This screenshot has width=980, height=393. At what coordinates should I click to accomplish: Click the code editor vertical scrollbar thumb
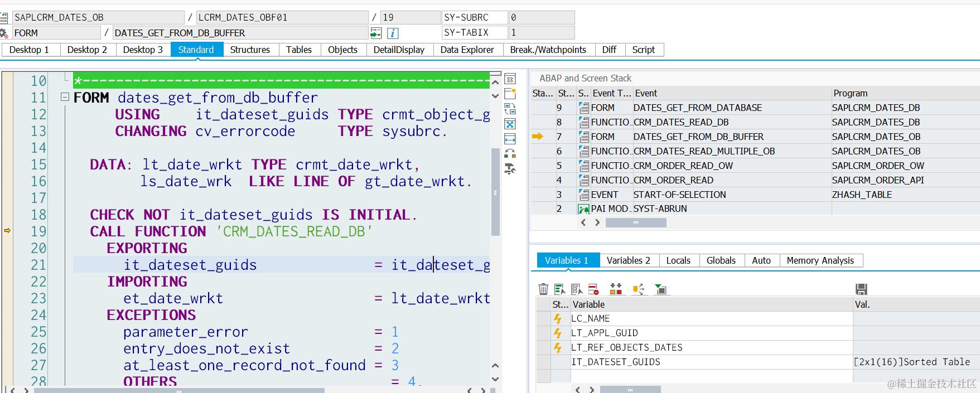coord(495,192)
